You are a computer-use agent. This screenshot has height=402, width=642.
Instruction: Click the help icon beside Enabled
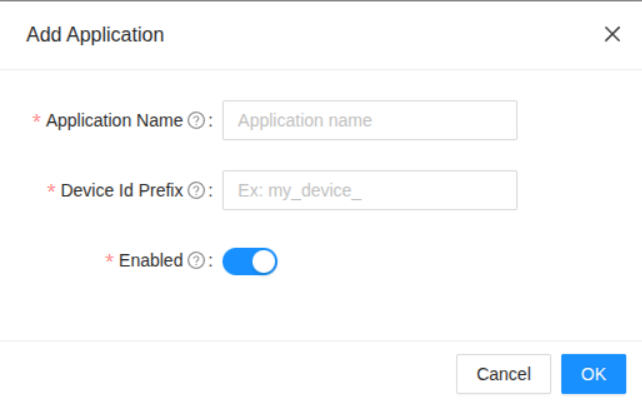196,261
